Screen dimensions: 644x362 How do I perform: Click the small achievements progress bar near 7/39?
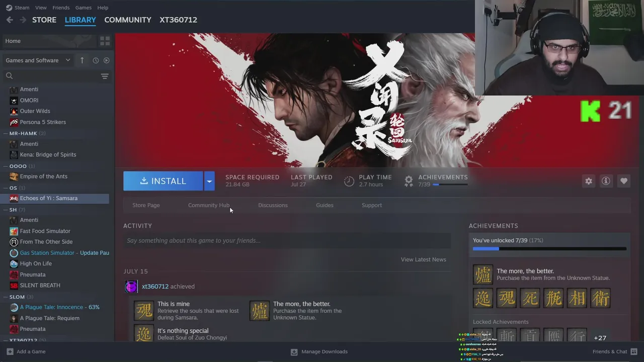point(451,185)
